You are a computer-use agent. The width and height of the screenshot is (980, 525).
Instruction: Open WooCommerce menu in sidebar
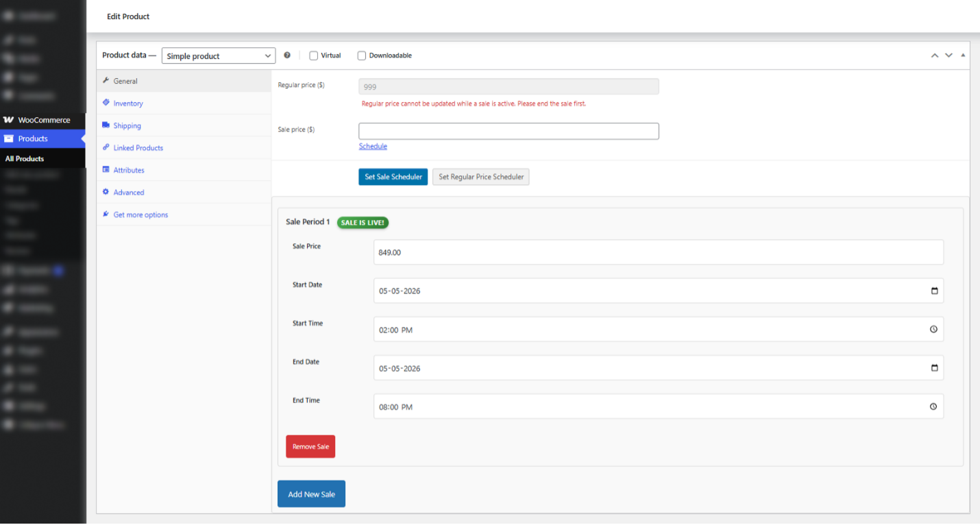click(42, 120)
